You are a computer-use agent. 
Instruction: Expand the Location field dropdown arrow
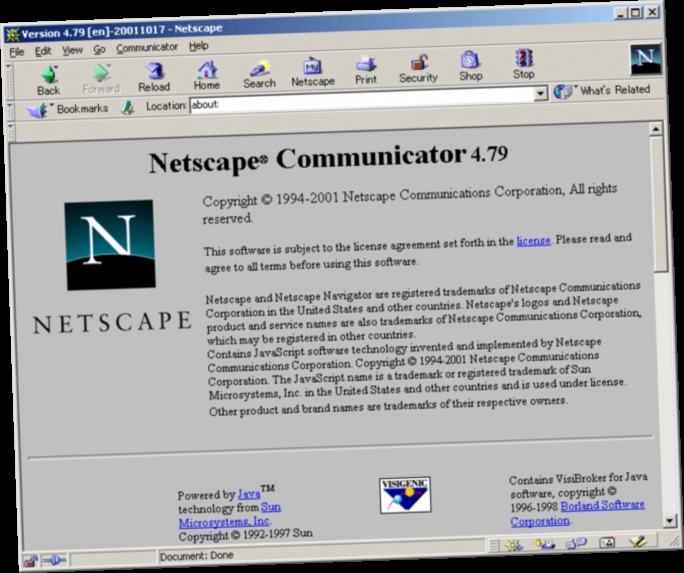pyautogui.click(x=540, y=93)
